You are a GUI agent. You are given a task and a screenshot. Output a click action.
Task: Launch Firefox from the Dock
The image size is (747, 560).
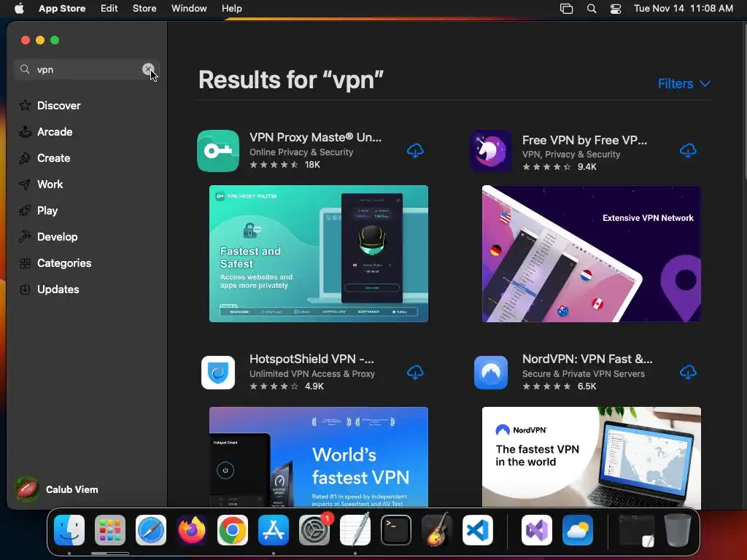tap(192, 530)
